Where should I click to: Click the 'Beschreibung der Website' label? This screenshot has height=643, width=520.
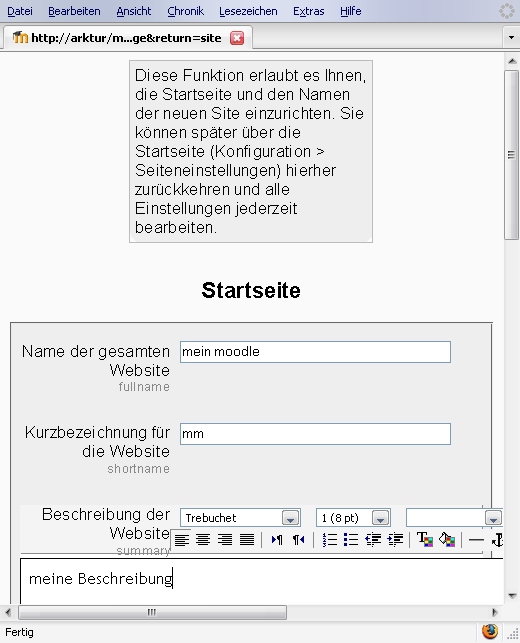click(x=106, y=524)
